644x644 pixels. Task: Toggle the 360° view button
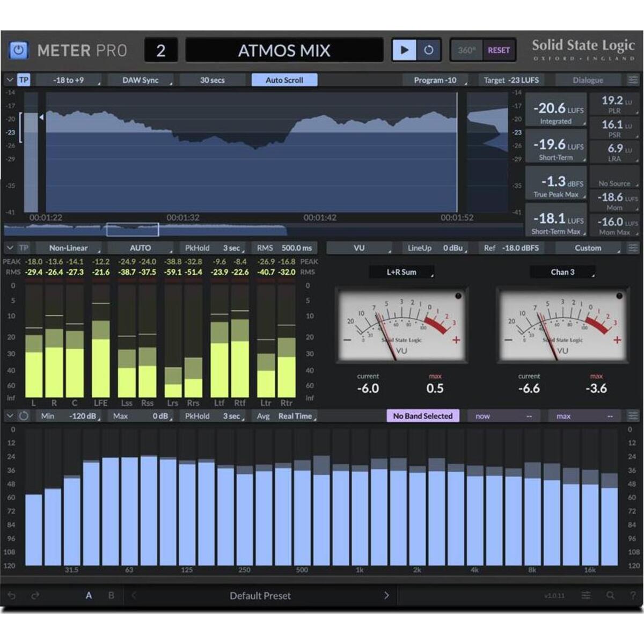[466, 50]
